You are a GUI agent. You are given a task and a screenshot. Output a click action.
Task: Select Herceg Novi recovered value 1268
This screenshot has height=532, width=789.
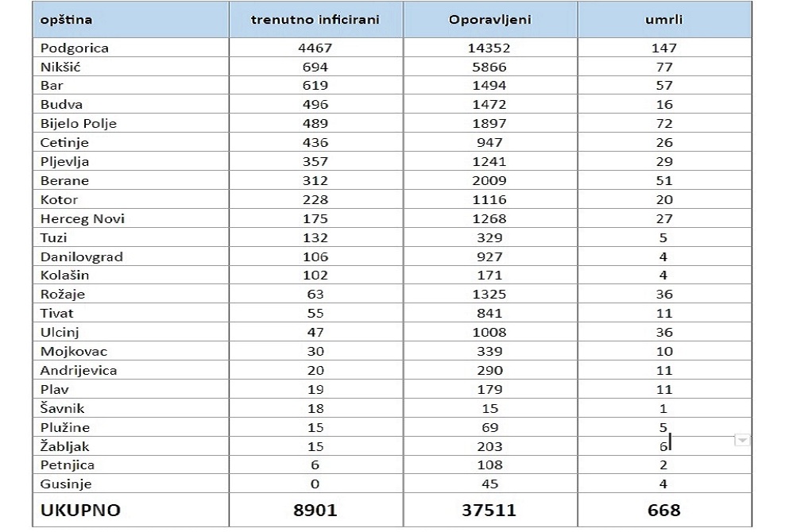[489, 219]
